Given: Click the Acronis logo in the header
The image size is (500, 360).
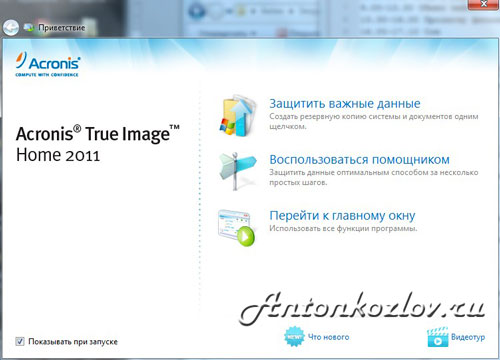Looking at the screenshot, I should click(x=48, y=65).
